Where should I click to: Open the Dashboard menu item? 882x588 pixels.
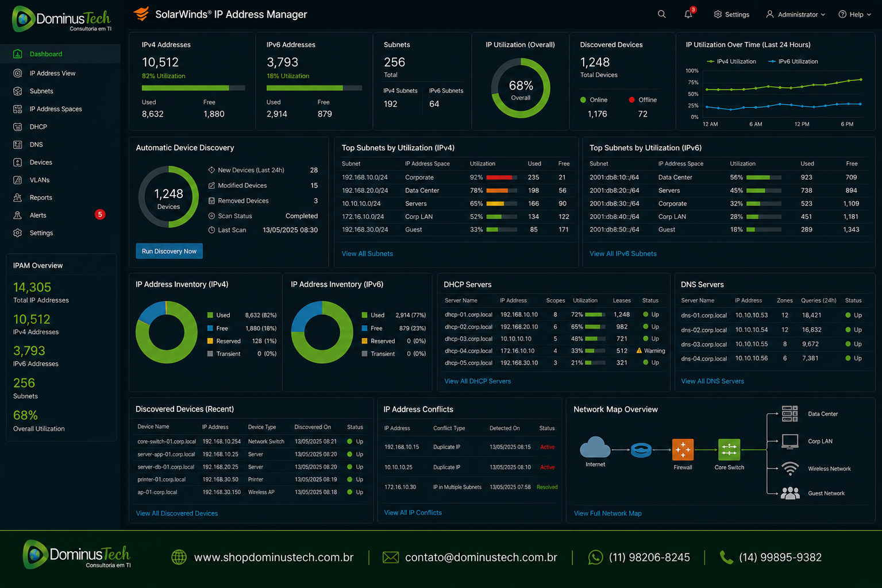point(60,54)
